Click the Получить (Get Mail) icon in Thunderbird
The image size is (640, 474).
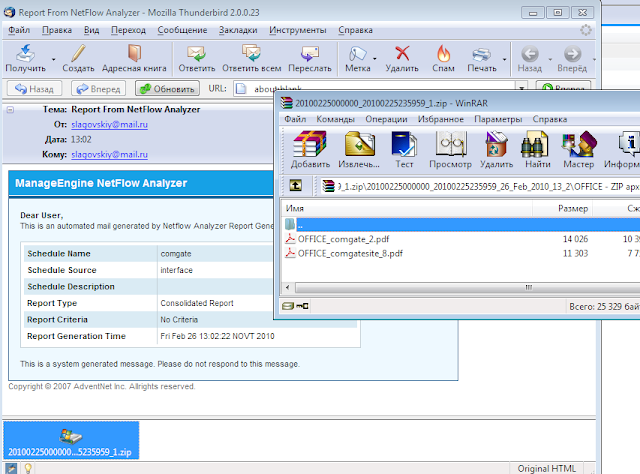tap(25, 53)
